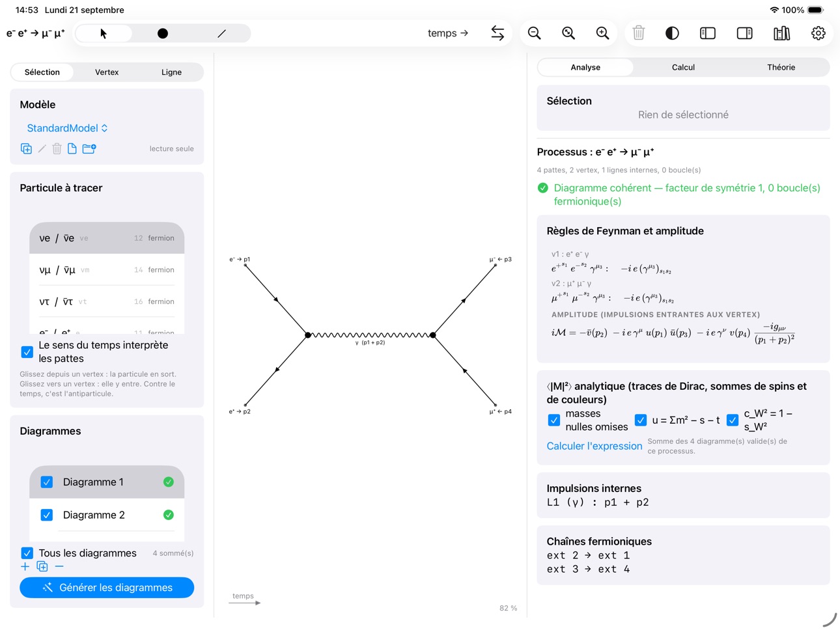This screenshot has height=630, width=840.
Task: Click the 'μ⁻ ← p3' leg label
Action: pos(501,259)
